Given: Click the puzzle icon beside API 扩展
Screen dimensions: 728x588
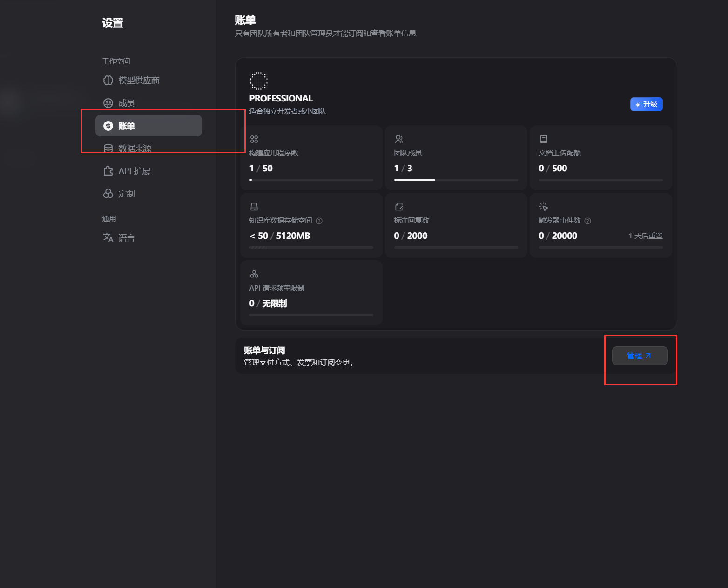Looking at the screenshot, I should click(x=108, y=171).
